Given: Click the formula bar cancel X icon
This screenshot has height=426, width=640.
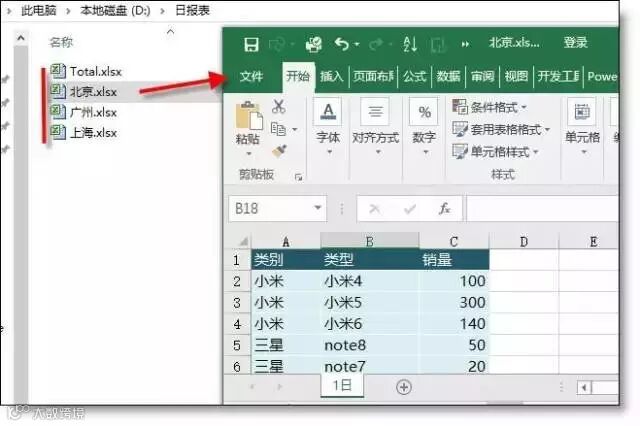Looking at the screenshot, I should coord(375,209).
